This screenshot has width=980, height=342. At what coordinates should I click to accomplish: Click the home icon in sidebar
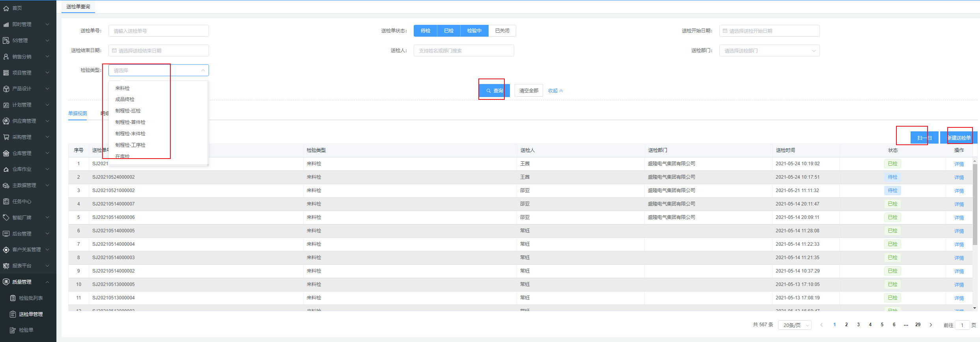[x=6, y=8]
